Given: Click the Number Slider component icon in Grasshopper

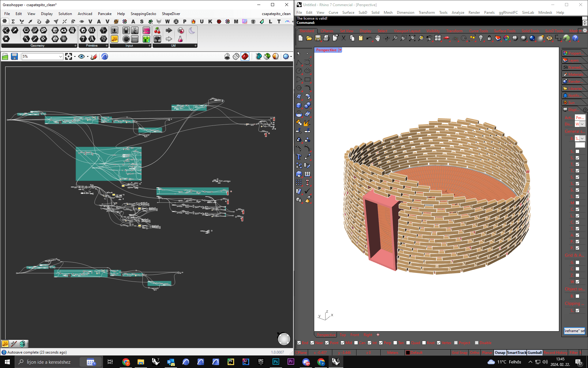Looking at the screenshot, I should click(x=114, y=30).
